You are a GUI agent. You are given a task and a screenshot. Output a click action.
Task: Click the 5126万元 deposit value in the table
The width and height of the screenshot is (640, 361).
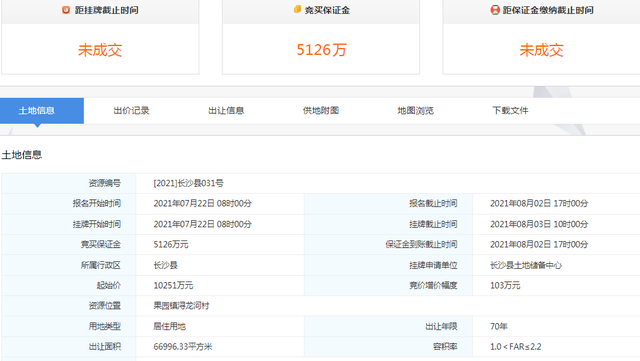tap(171, 245)
